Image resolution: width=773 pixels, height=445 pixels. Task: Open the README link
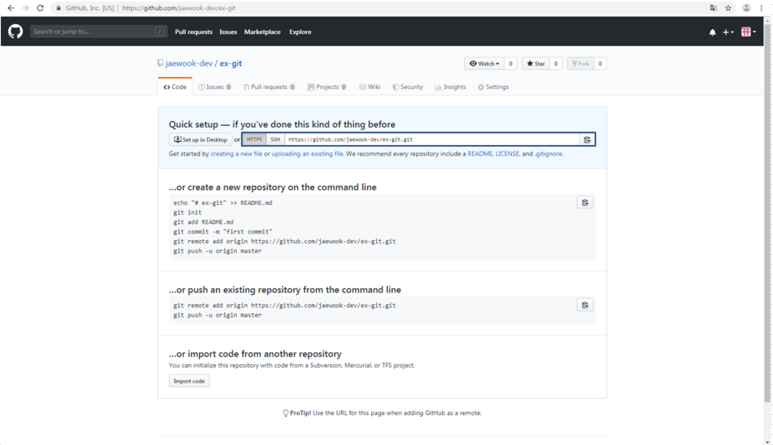[480, 154]
